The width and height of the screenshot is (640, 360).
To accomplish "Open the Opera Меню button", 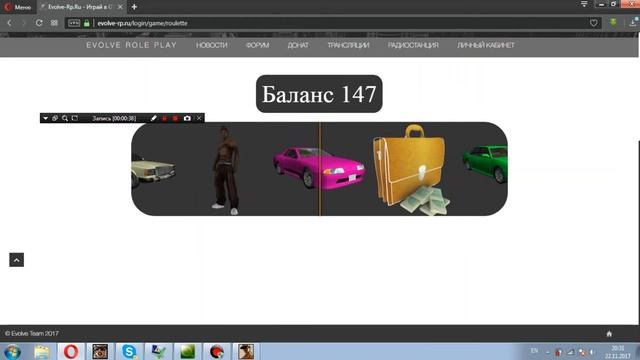I will coord(17,7).
